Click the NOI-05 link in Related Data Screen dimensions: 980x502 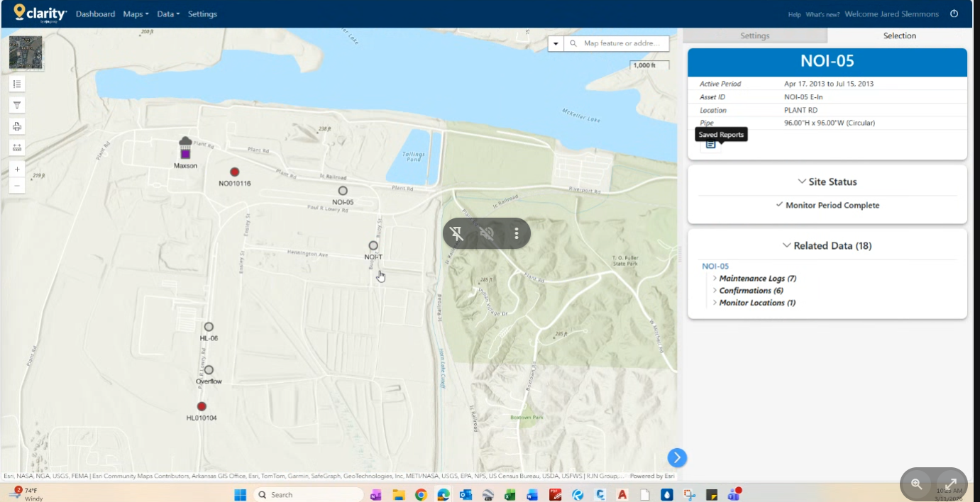tap(715, 267)
